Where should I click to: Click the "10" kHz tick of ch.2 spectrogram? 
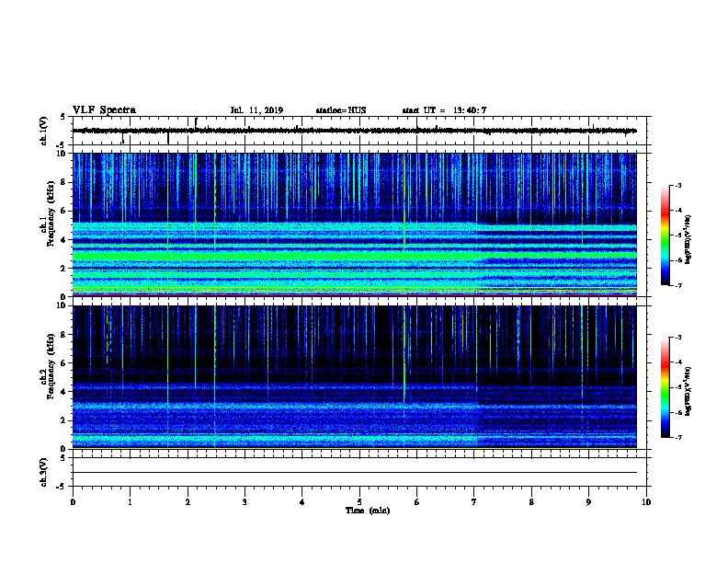[x=63, y=305]
